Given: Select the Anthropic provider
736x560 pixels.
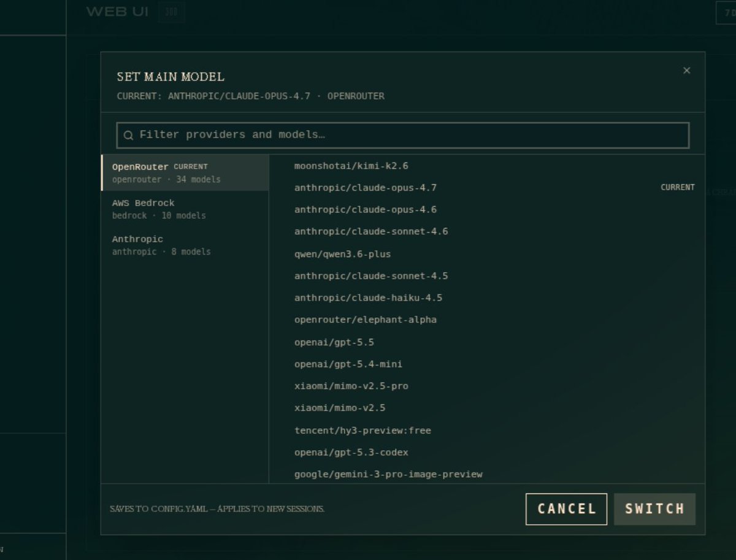Looking at the screenshot, I should click(x=185, y=245).
